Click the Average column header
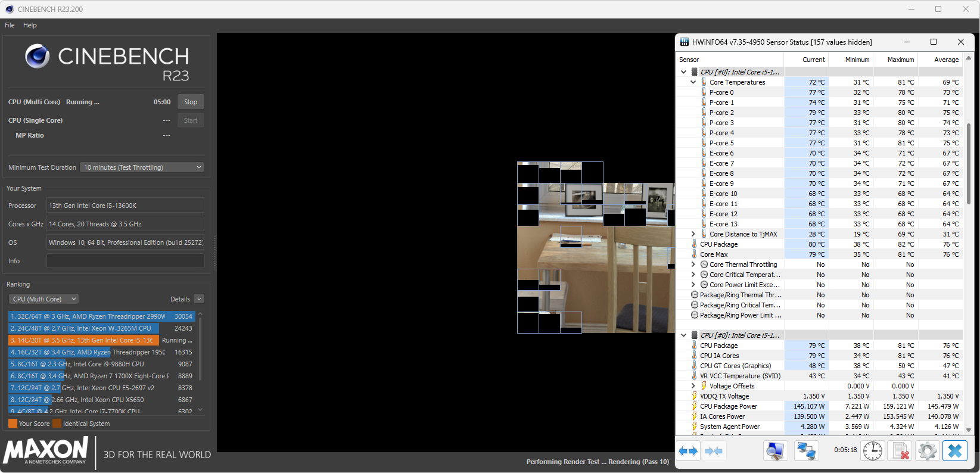Image resolution: width=980 pixels, height=473 pixels. coord(941,60)
